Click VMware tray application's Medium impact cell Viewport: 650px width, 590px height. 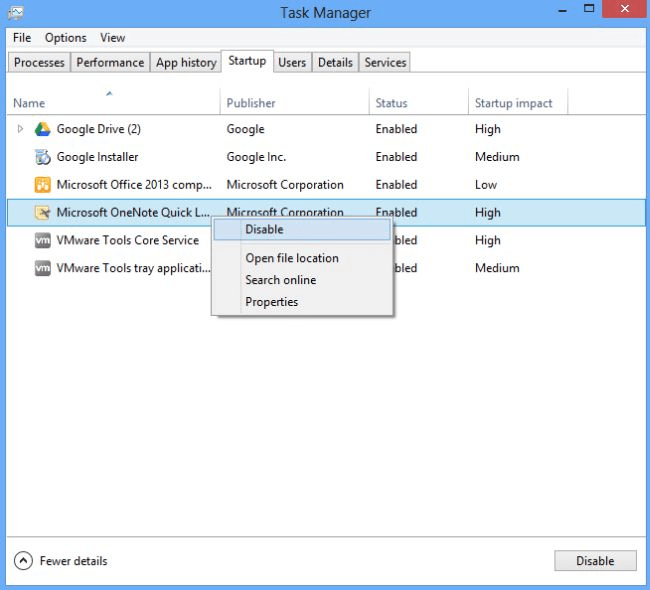click(x=497, y=268)
